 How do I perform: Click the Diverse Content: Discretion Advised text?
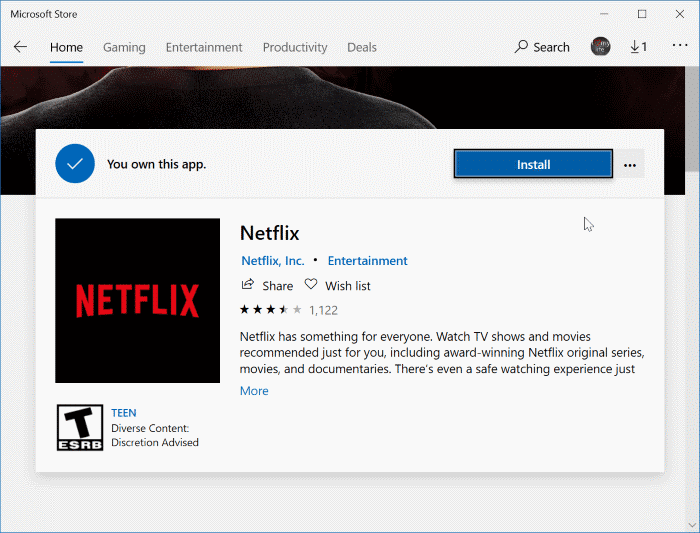coord(155,435)
